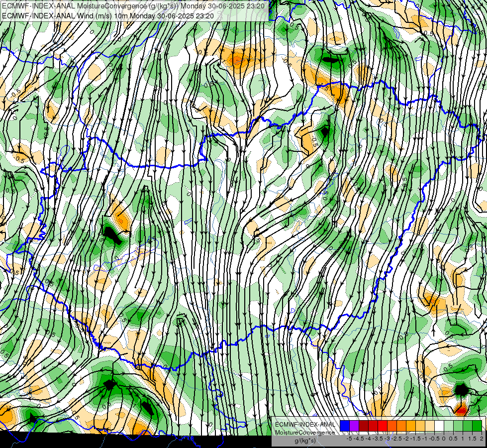Click the MoistureConvergence title line at top

coord(133,6)
